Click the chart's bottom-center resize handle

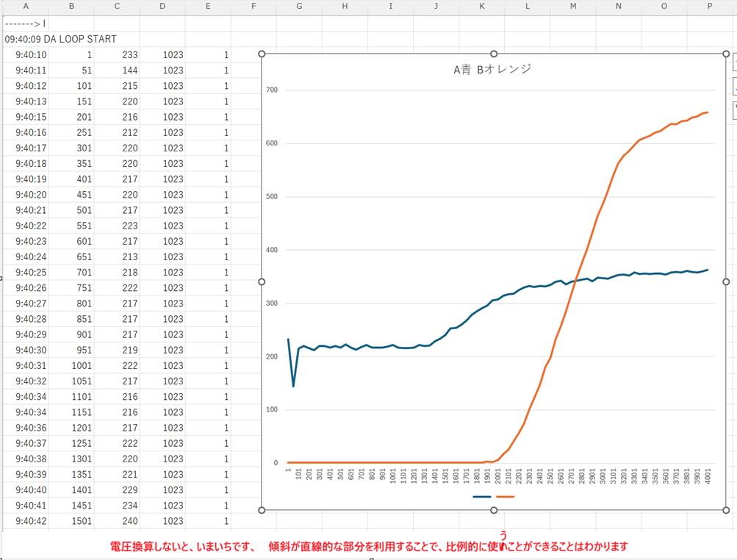pos(494,510)
